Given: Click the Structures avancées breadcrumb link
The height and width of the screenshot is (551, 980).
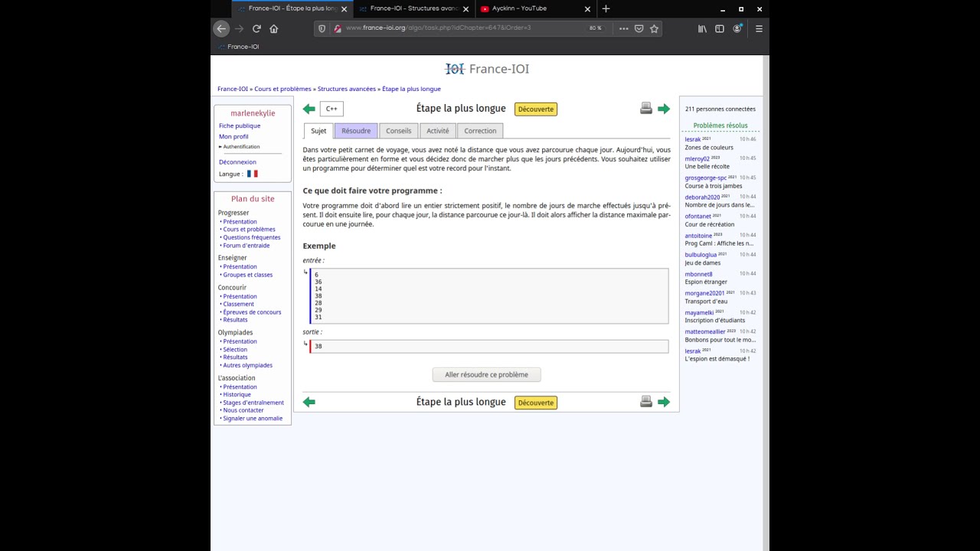Looking at the screenshot, I should coord(347,89).
